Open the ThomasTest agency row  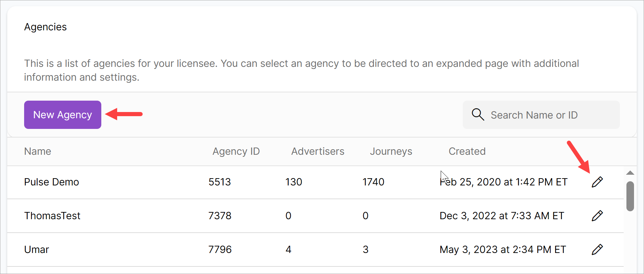[x=52, y=216]
